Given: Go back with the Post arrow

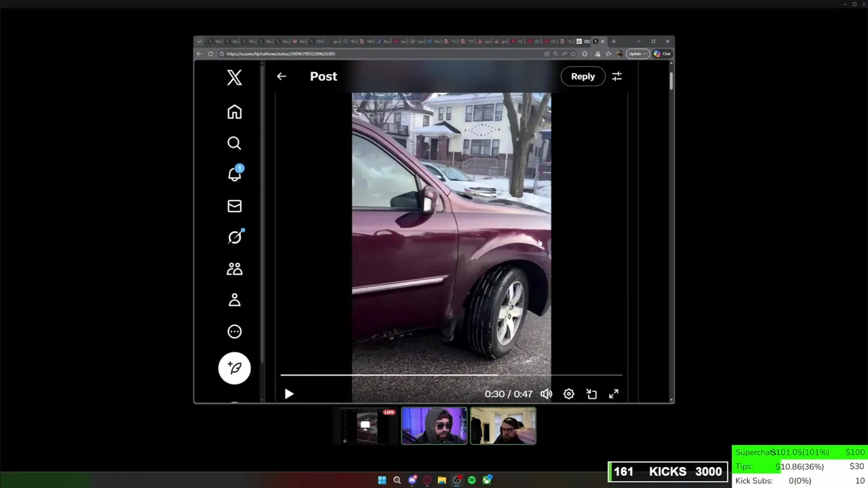Looking at the screenshot, I should 281,77.
